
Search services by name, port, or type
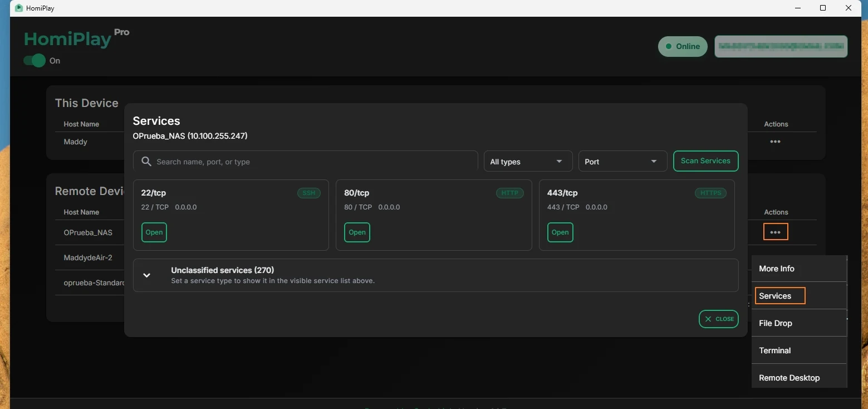306,162
